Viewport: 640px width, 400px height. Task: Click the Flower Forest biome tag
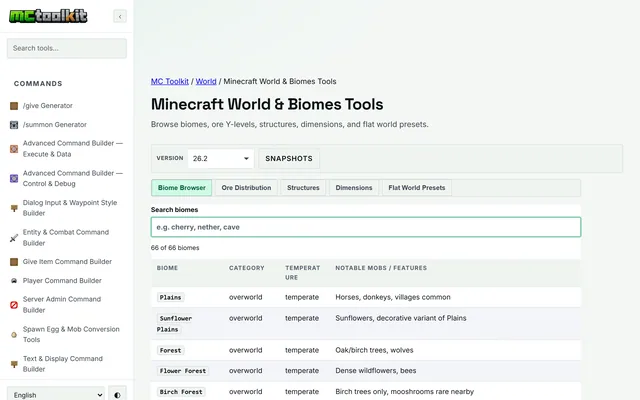click(183, 371)
